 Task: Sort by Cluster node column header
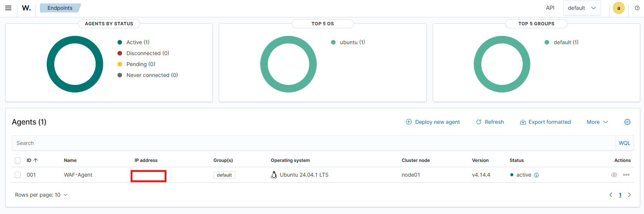[416, 160]
